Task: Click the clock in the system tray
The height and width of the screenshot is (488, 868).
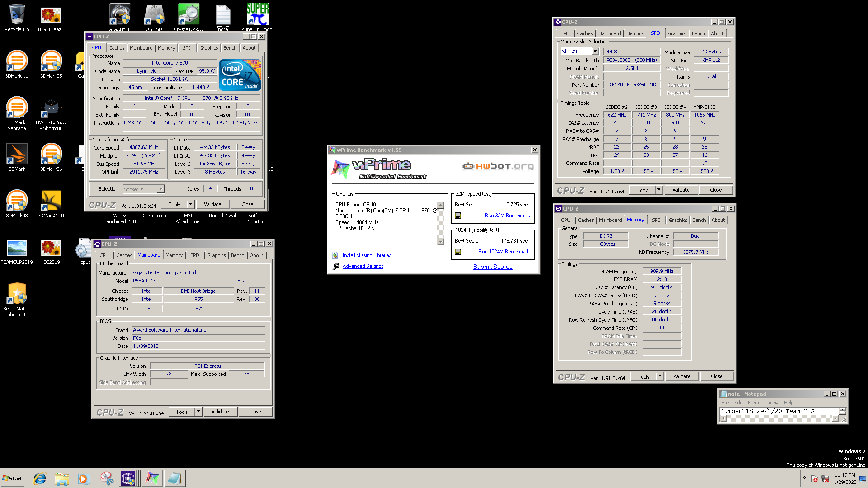Action: point(844,479)
